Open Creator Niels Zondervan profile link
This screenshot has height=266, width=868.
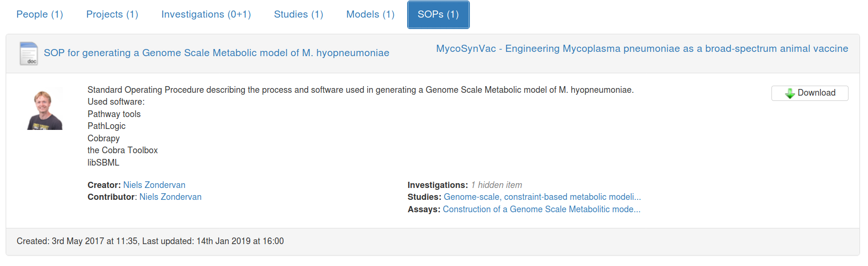154,185
